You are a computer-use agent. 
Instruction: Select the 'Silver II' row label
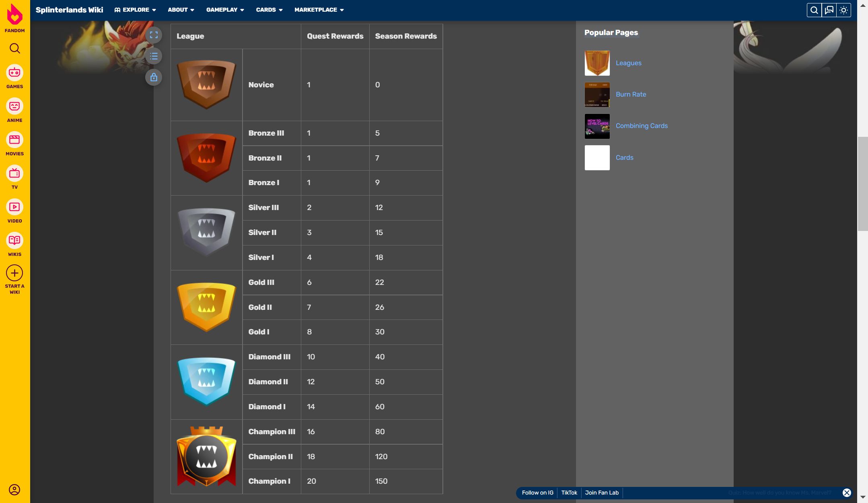262,233
